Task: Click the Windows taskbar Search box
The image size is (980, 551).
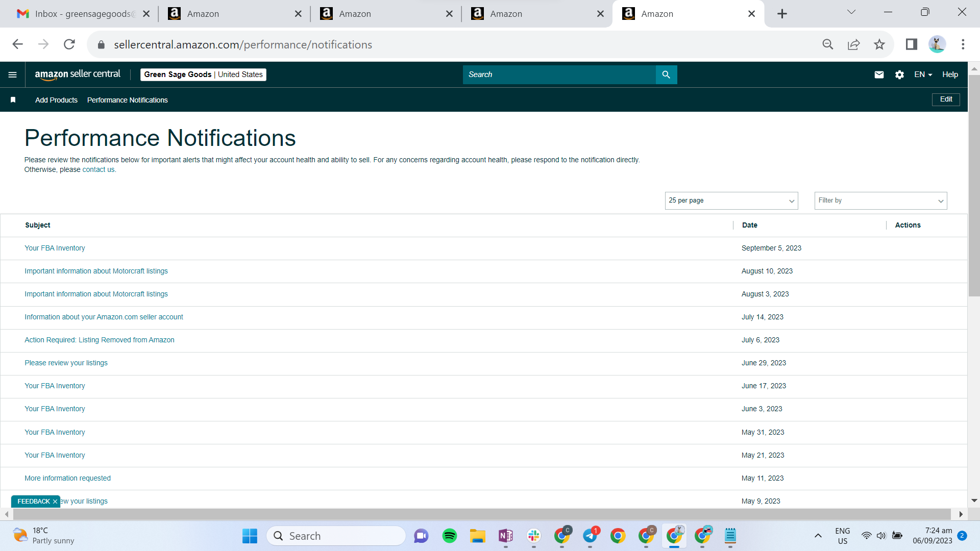Action: point(336,536)
